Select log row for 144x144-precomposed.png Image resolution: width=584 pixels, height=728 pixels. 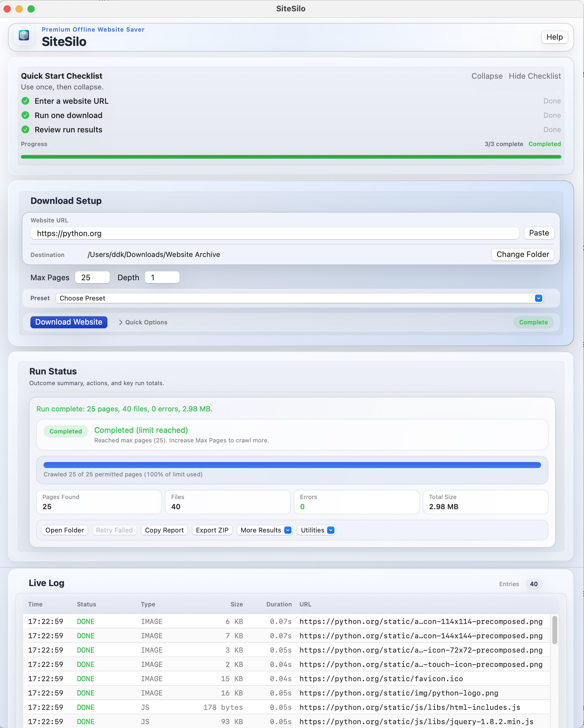286,636
